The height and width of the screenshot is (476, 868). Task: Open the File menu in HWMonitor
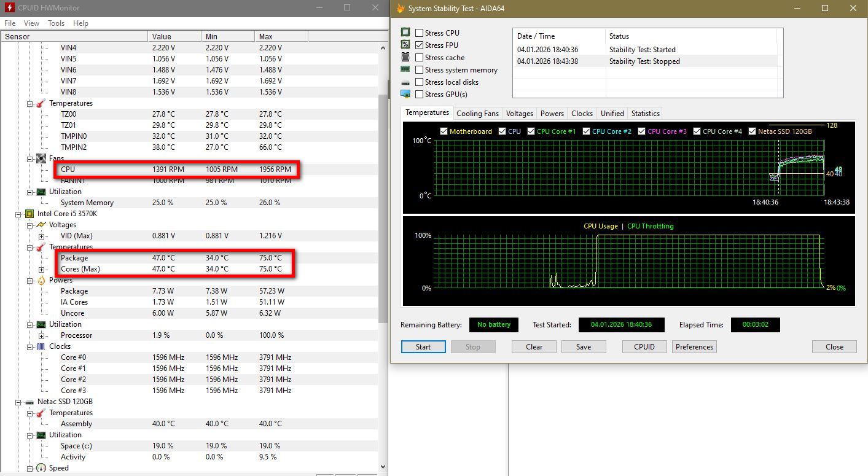click(x=10, y=23)
